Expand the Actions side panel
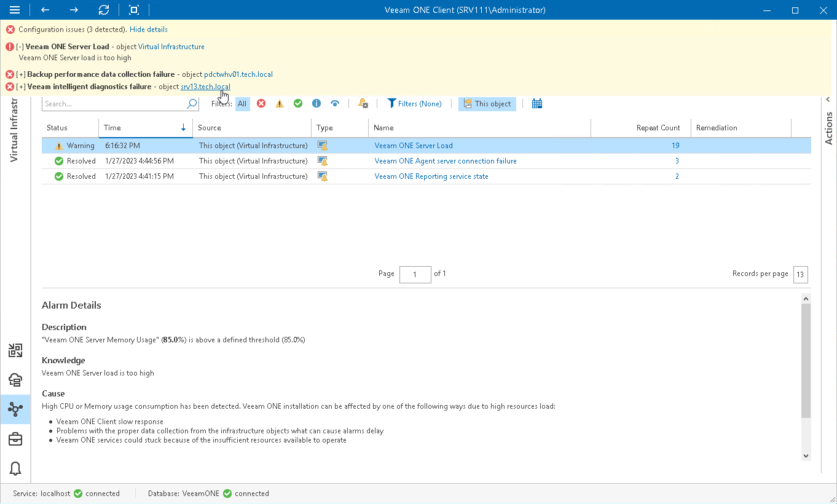This screenshot has height=504, width=837. [x=828, y=100]
